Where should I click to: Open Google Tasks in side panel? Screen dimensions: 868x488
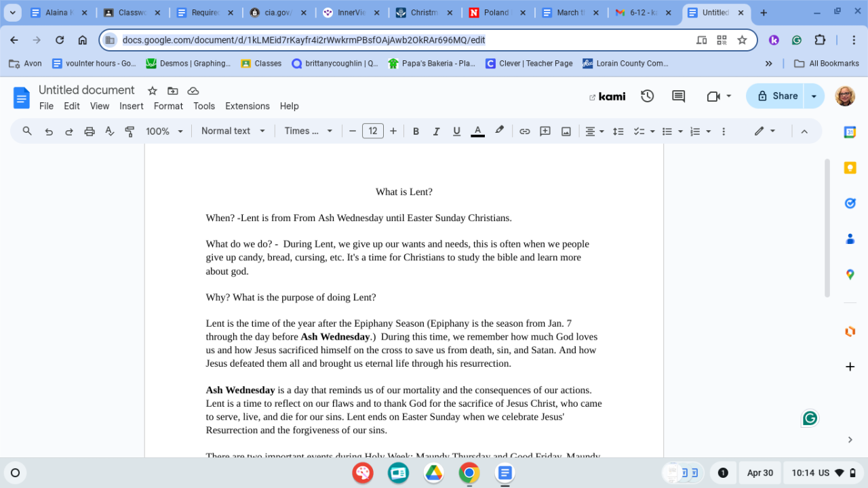tap(850, 203)
